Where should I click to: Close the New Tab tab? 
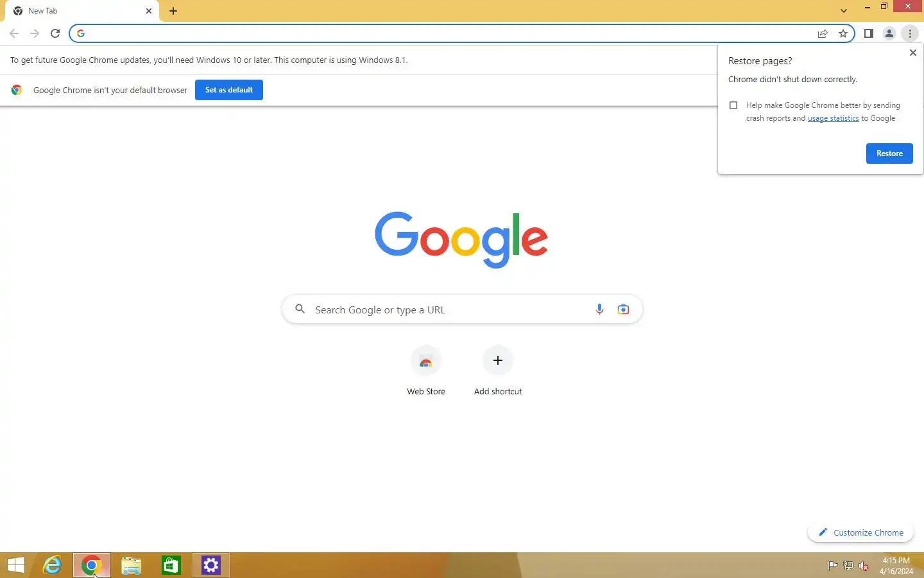tap(149, 11)
